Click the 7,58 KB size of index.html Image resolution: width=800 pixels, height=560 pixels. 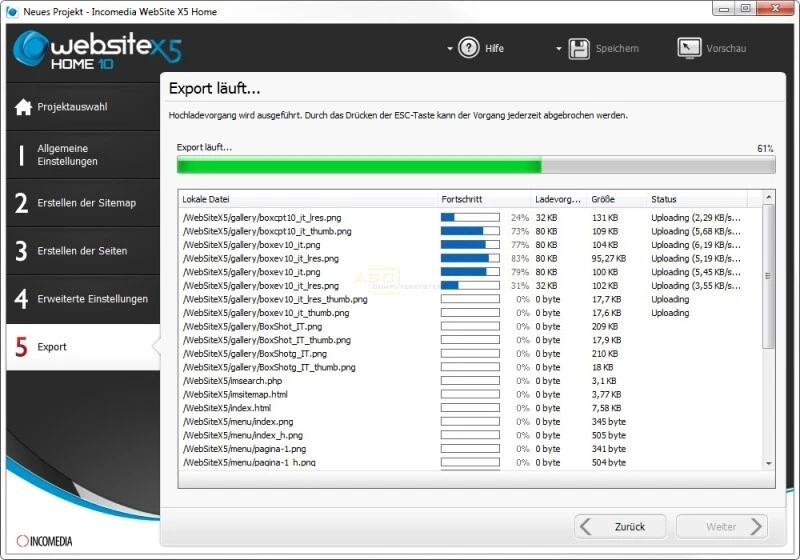[x=606, y=408]
